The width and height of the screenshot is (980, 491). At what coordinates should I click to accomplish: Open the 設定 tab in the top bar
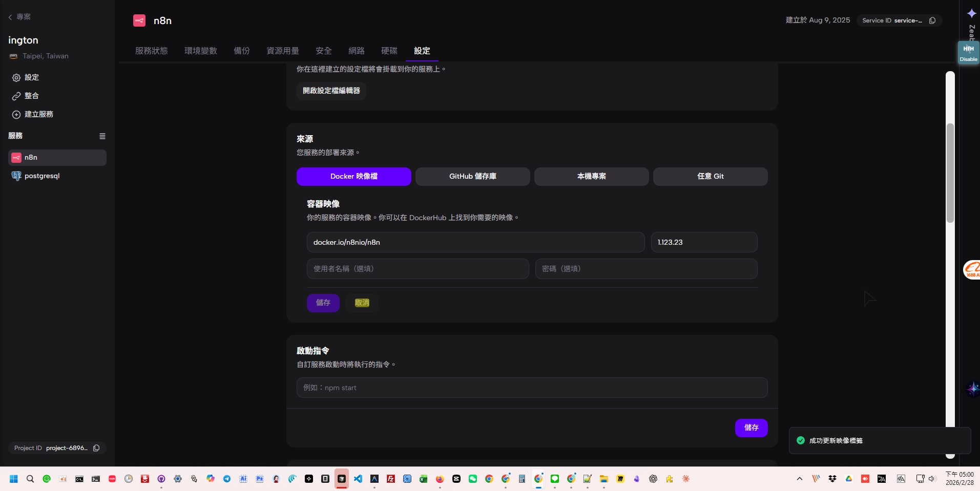click(x=422, y=51)
